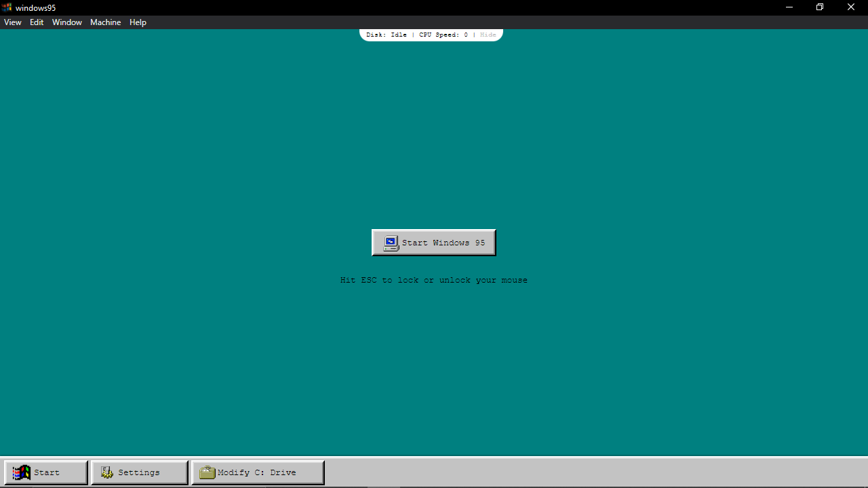Screen dimensions: 868x488
Task: Click Hide in the status pill
Action: click(x=488, y=35)
